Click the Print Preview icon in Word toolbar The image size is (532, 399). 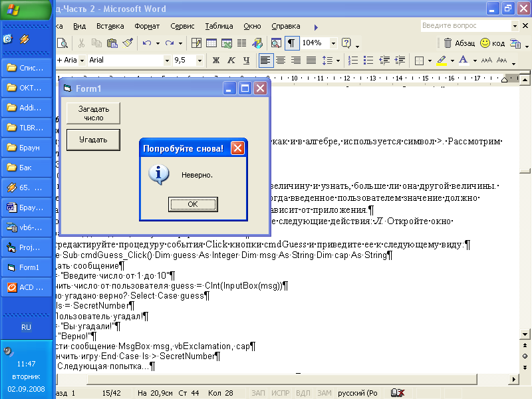point(63,43)
